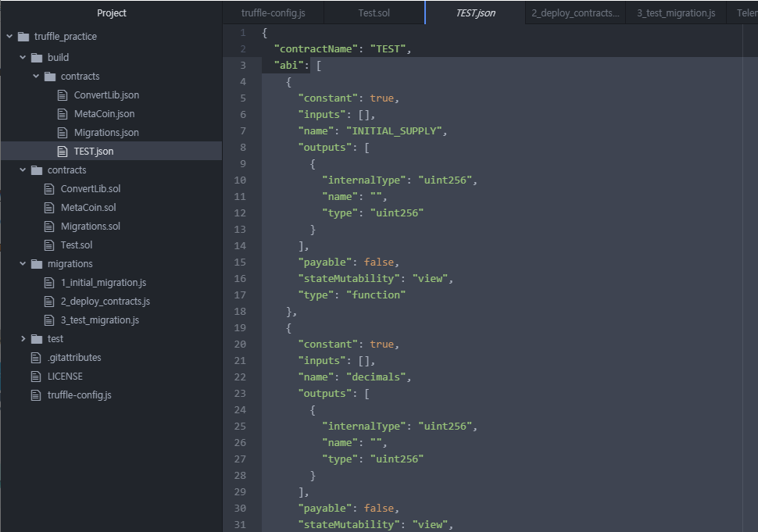Screen dimensions: 758x532
Task: Open truffle-config.js from the project tree
Action: (x=79, y=395)
